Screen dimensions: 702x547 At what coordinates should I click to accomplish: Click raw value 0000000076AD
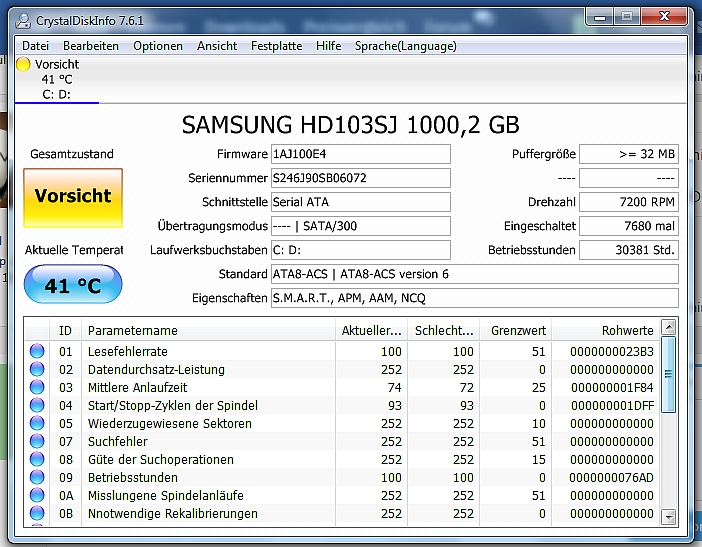(x=611, y=478)
